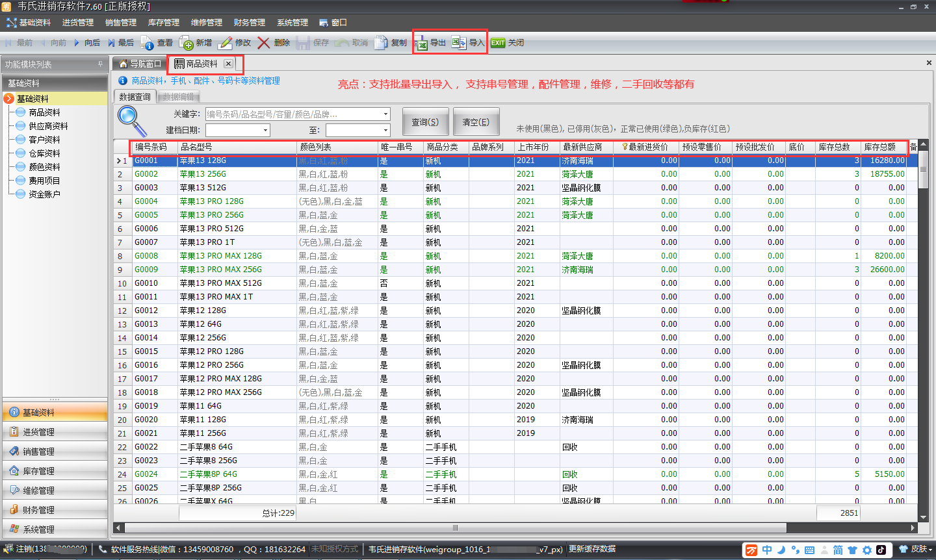This screenshot has height=560, width=936.
Task: Open the 基础资料 menu
Action: [x=29, y=23]
